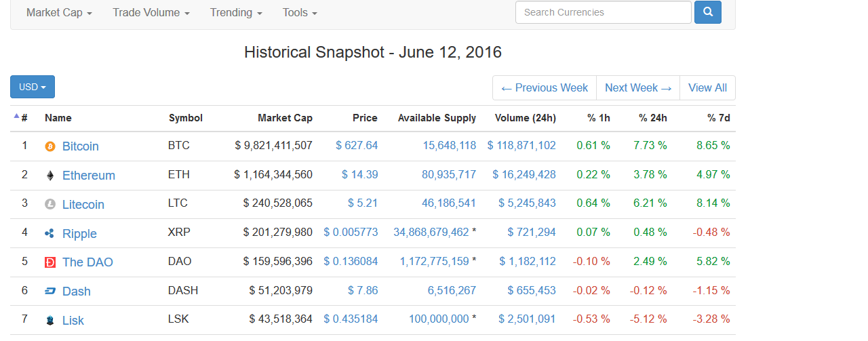Screen dimensions: 868x341
Task: Open the Trade Volume dropdown menu
Action: [151, 12]
